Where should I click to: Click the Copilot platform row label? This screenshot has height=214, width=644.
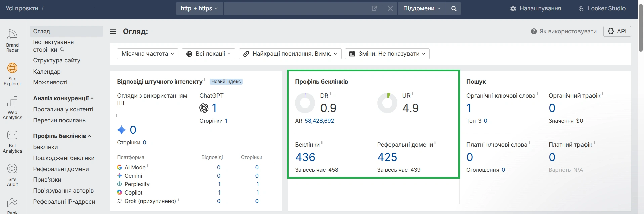click(x=133, y=192)
